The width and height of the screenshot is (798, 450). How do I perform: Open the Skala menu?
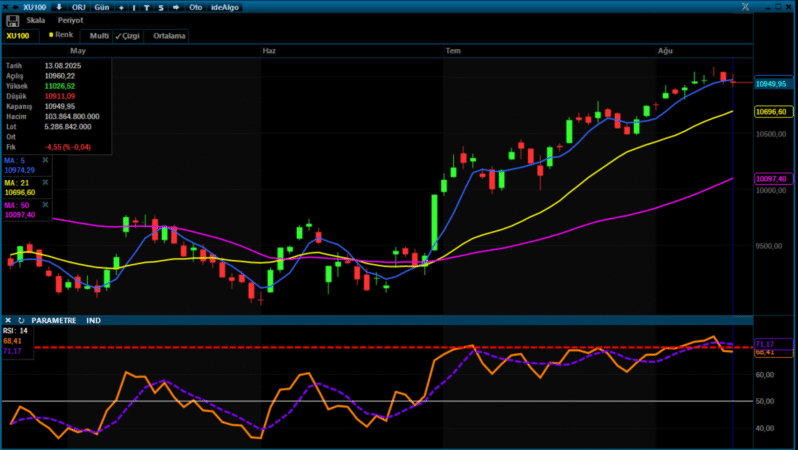click(36, 20)
